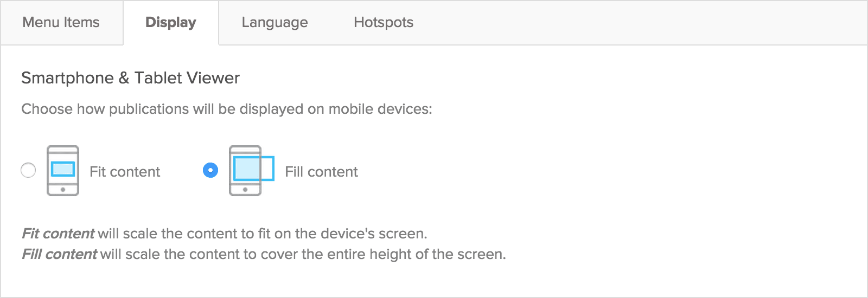Select the Fill content radio button

click(210, 170)
